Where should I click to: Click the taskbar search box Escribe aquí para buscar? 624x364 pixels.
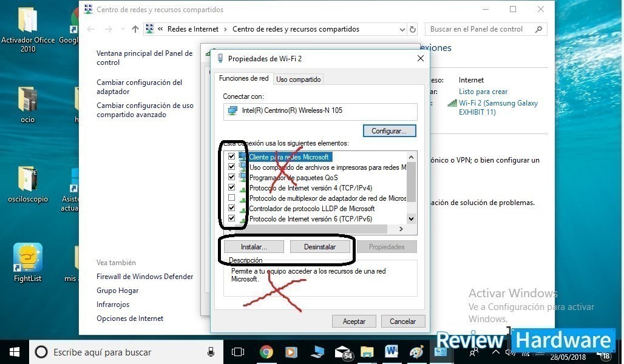coord(126,352)
